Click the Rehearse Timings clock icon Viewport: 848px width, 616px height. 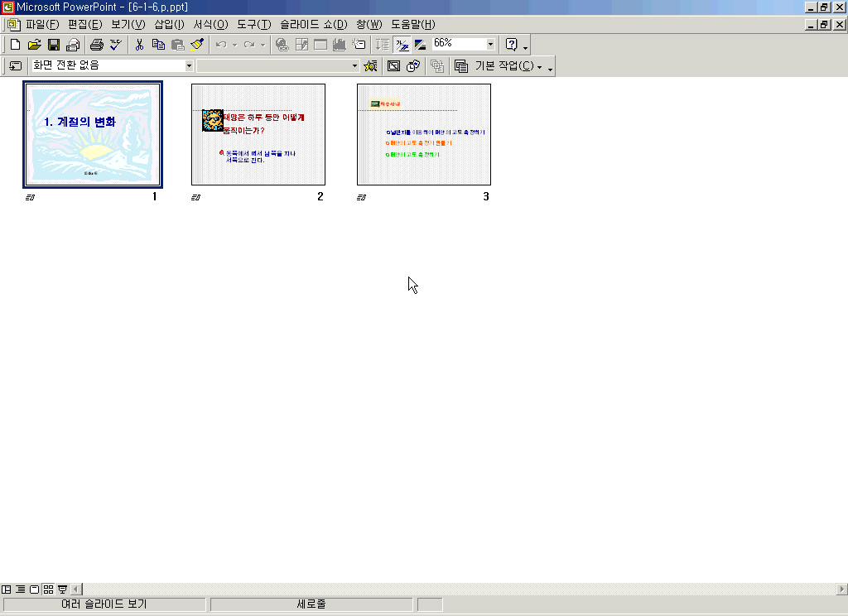click(412, 66)
